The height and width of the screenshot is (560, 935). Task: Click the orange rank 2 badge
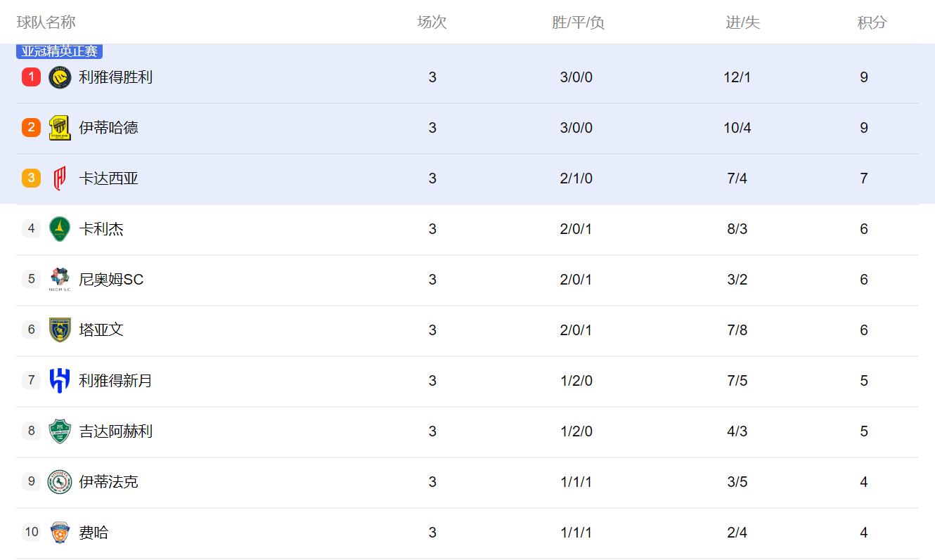click(x=31, y=128)
